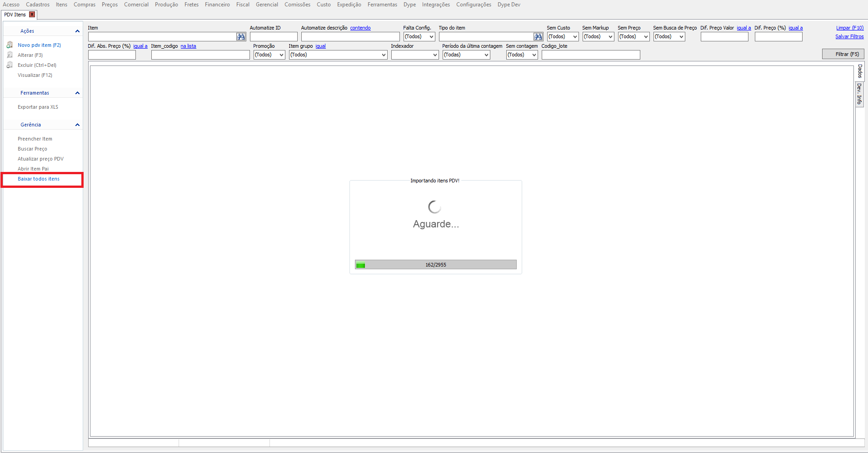868x453 pixels.
Task: Switch to the Dados vertical tab
Action: click(860, 71)
